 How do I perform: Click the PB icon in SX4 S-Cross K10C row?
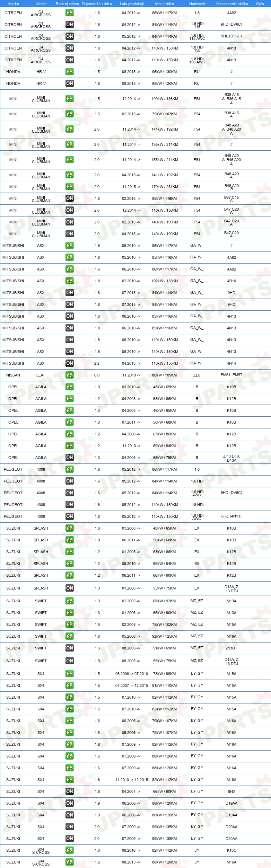[x=69, y=850]
